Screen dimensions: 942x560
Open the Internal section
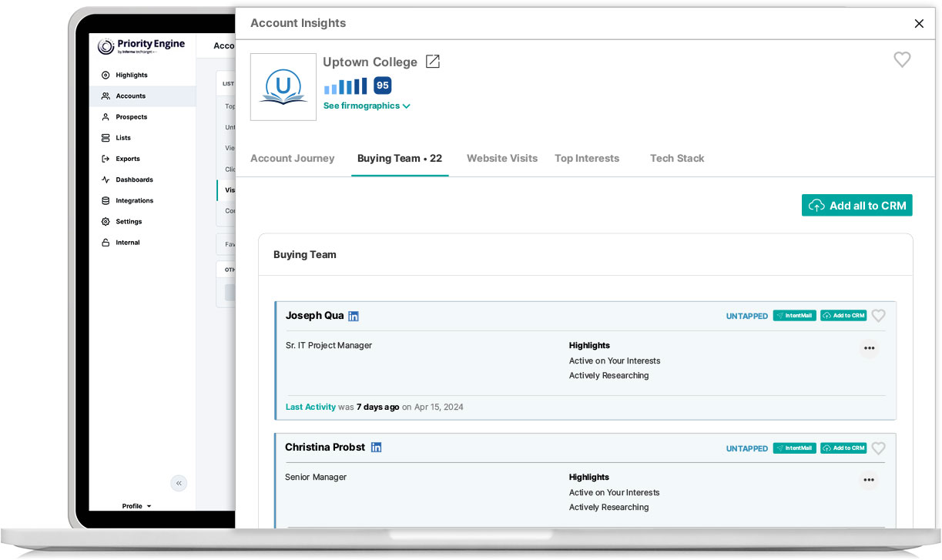coord(128,243)
